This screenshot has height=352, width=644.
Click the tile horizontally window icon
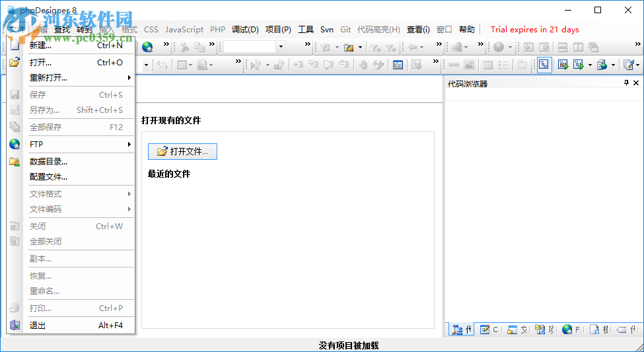click(x=563, y=48)
